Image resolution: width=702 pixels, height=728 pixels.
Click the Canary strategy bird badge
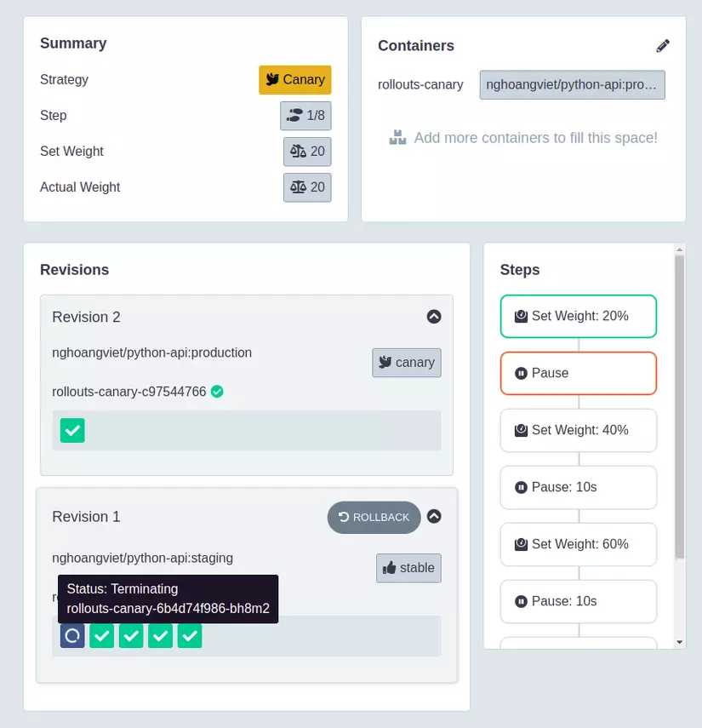[x=295, y=80]
